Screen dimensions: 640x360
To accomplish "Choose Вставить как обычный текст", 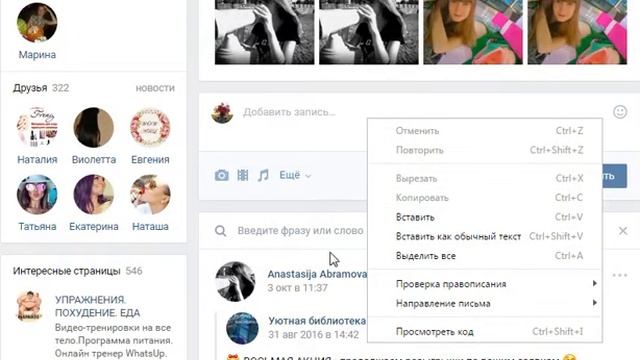I will (485, 236).
